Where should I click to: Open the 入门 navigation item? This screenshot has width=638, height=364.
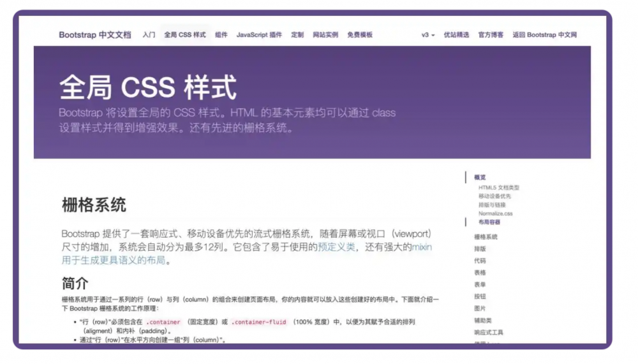coord(149,35)
